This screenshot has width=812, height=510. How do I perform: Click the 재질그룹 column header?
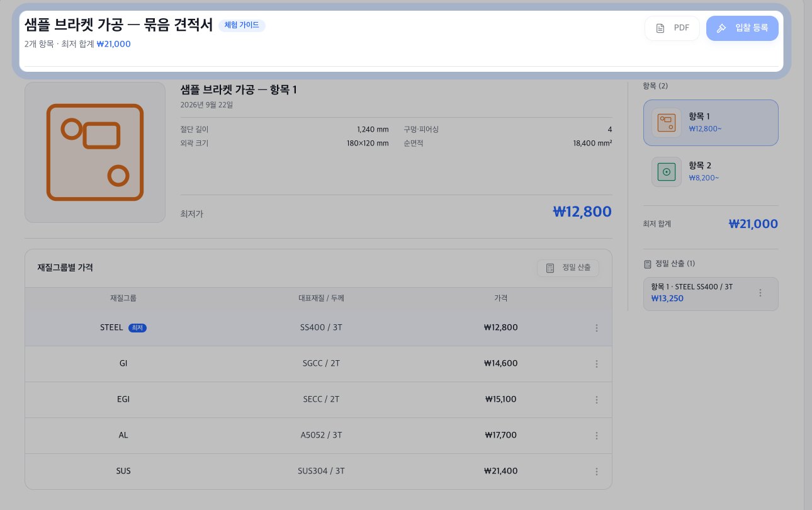pos(123,298)
